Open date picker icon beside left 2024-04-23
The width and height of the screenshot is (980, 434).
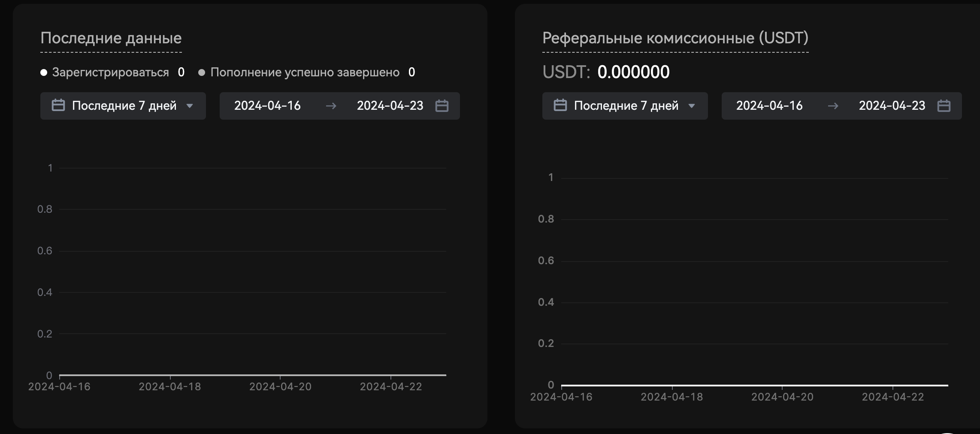pyautogui.click(x=442, y=106)
